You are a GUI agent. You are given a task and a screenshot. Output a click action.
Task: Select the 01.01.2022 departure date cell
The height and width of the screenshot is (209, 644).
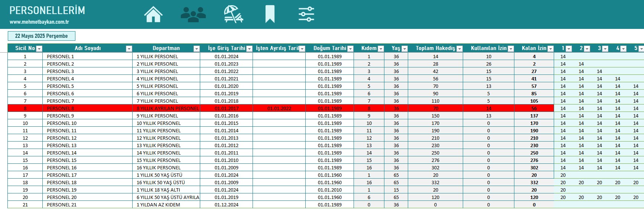coord(279,108)
